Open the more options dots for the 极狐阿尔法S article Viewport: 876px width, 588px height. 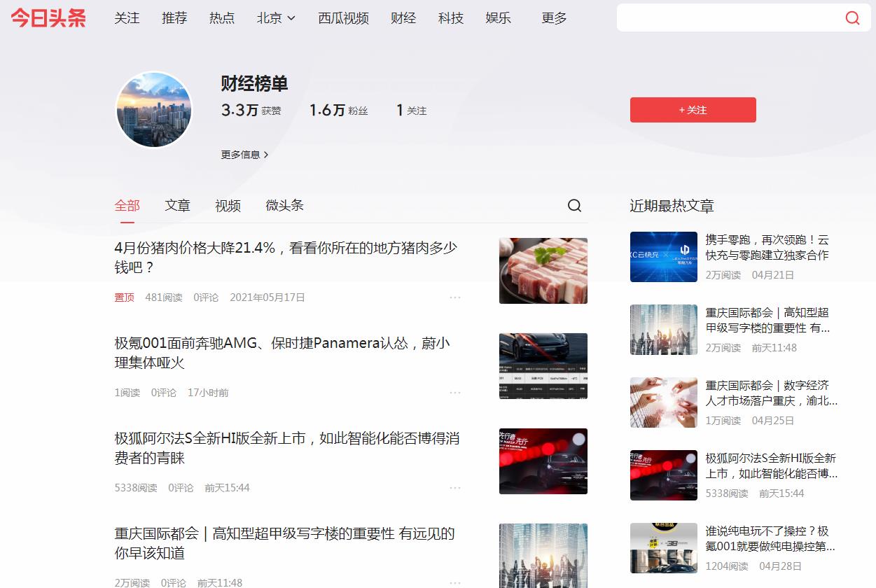point(455,488)
